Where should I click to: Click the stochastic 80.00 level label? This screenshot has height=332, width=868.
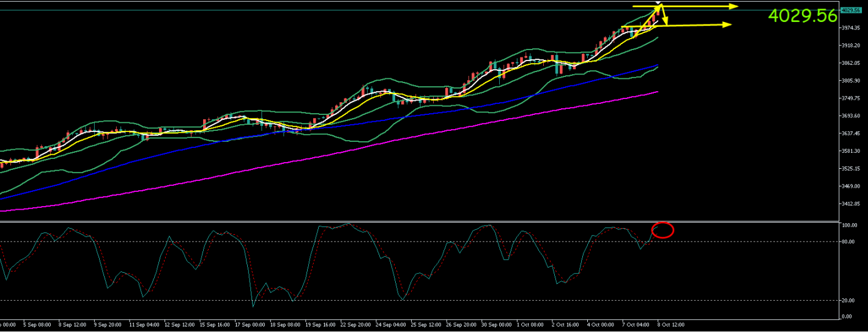[848, 242]
